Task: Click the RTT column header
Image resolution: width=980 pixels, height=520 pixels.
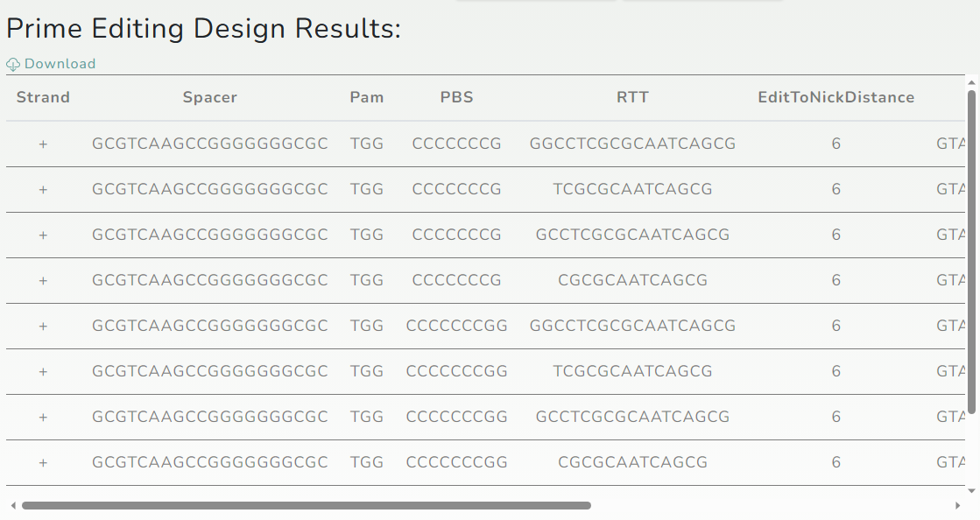Action: [632, 97]
